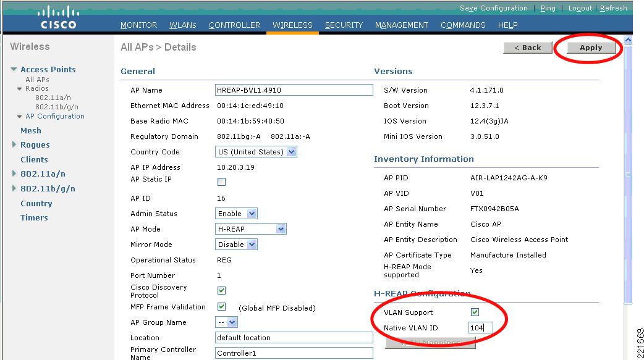Open the Clients sidebar item
644x360 pixels.
tap(34, 159)
